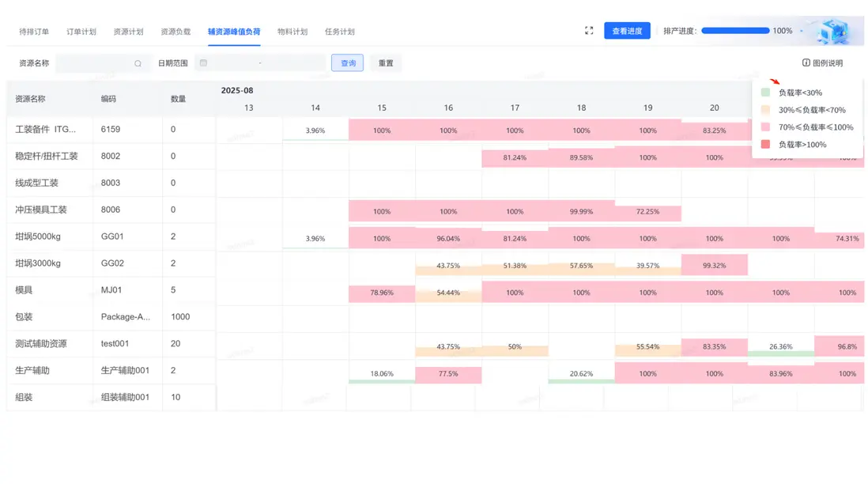868x484 pixels.
Task: Click the red 负载率>100% legend swatch
Action: click(x=765, y=145)
